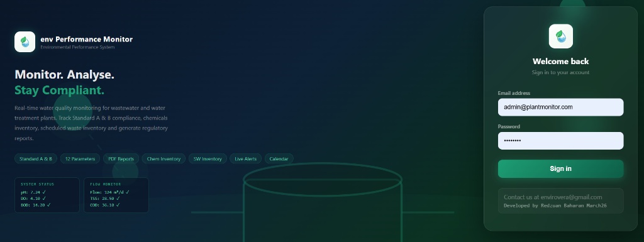
Task: Focus the Email address input field
Action: [x=560, y=107]
